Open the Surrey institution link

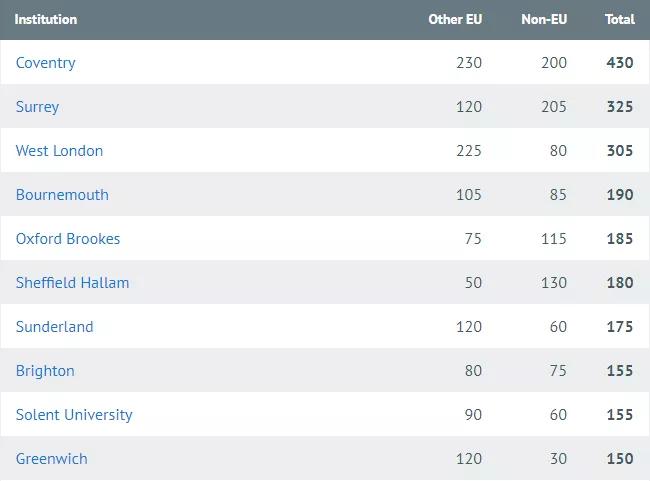38,107
